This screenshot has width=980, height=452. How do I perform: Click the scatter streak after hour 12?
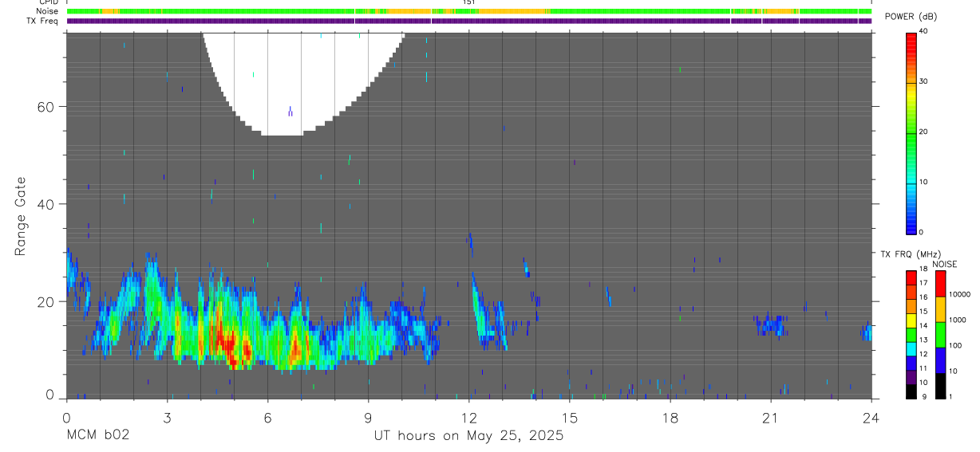[488, 312]
